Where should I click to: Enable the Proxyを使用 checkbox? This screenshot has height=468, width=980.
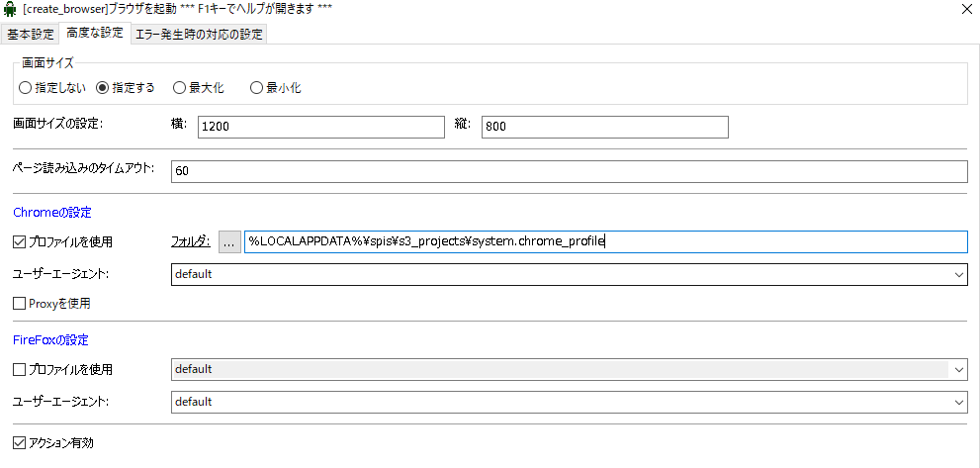click(x=20, y=303)
